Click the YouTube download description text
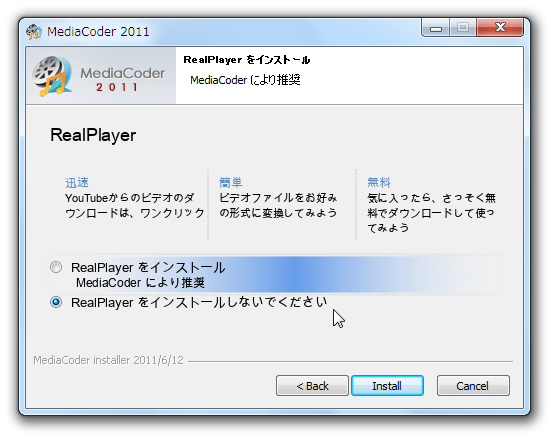 click(x=135, y=206)
